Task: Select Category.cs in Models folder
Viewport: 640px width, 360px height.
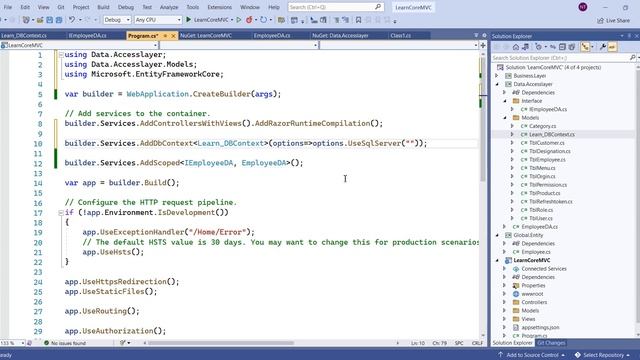Action: click(x=542, y=126)
